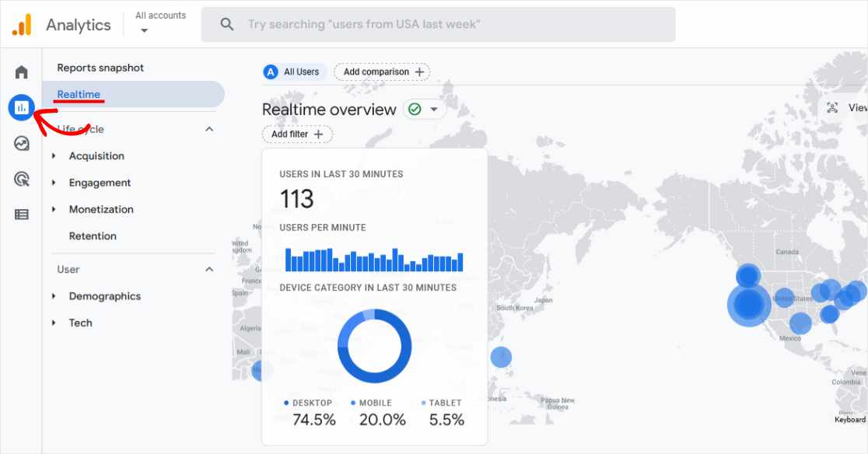Open the dropdown beside the green checkmark
This screenshot has width=868, height=454.
click(435, 109)
